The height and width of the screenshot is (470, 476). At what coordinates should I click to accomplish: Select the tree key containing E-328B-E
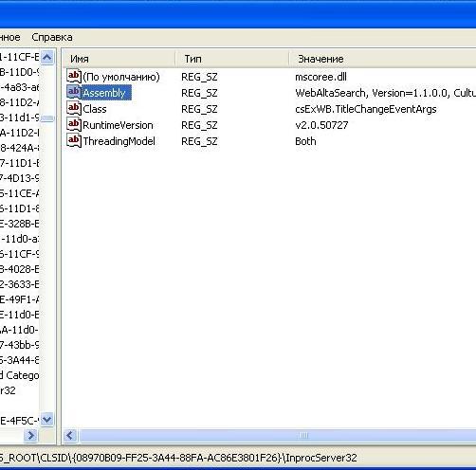pos(20,224)
